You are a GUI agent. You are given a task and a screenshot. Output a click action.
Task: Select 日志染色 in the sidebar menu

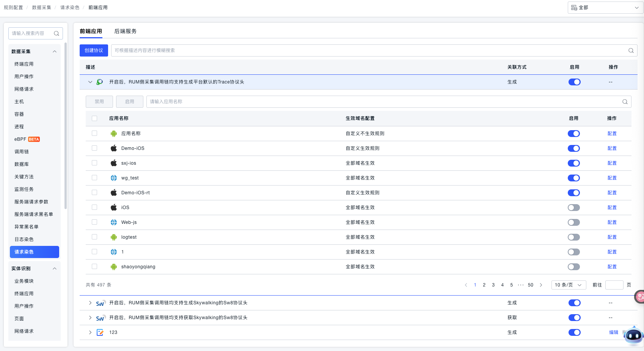[24, 239]
